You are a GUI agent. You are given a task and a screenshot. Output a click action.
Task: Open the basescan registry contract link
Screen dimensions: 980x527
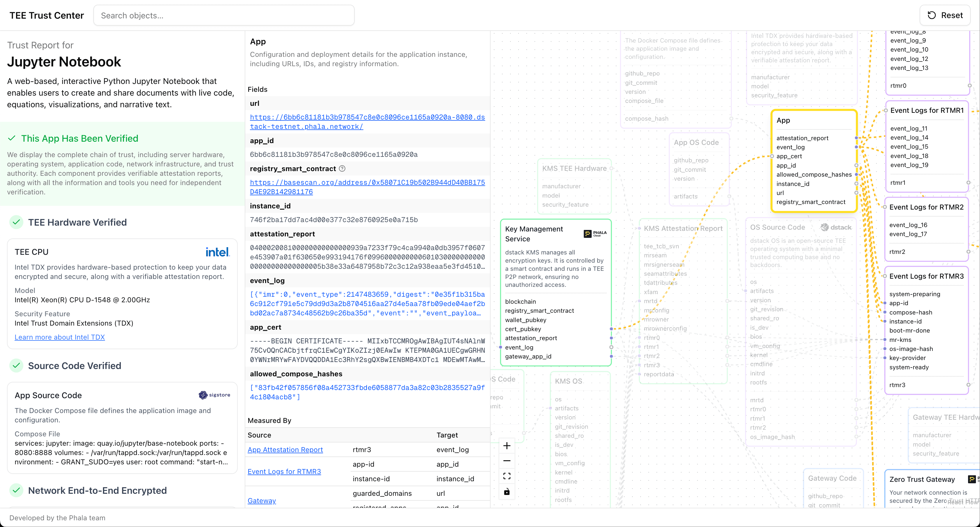click(367, 187)
